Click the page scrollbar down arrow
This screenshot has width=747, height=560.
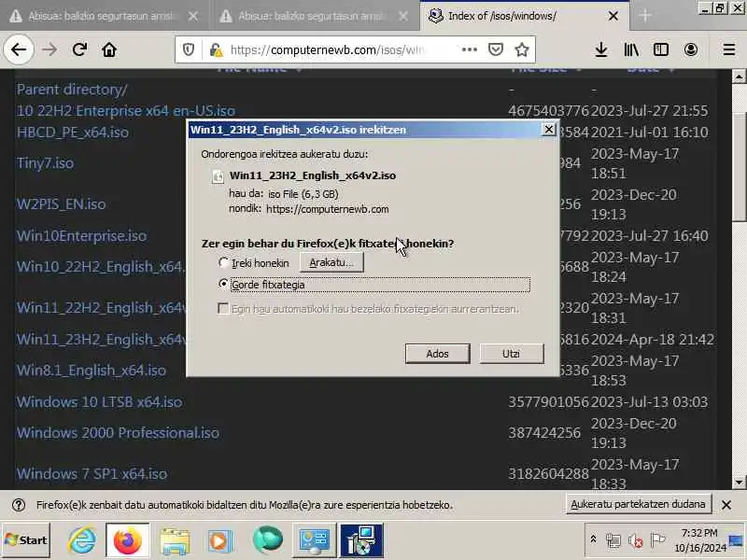(739, 483)
